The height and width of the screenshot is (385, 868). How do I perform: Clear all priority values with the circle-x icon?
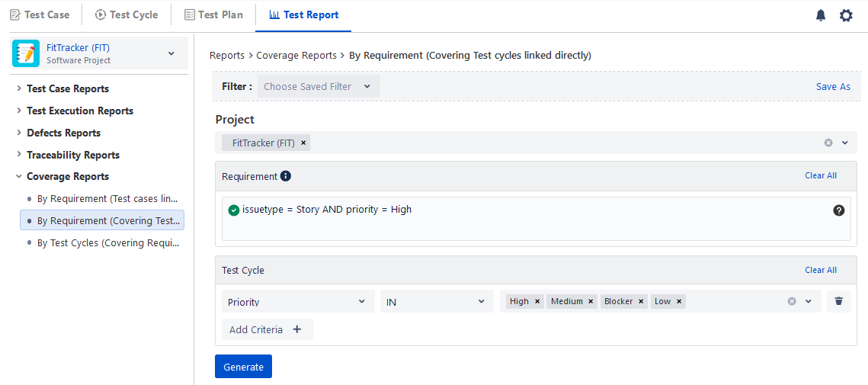coord(792,301)
